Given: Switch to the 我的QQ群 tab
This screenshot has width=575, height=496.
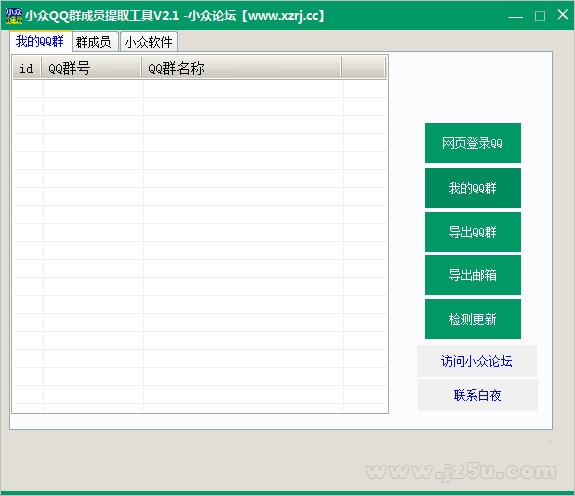Looking at the screenshot, I should tap(40, 41).
